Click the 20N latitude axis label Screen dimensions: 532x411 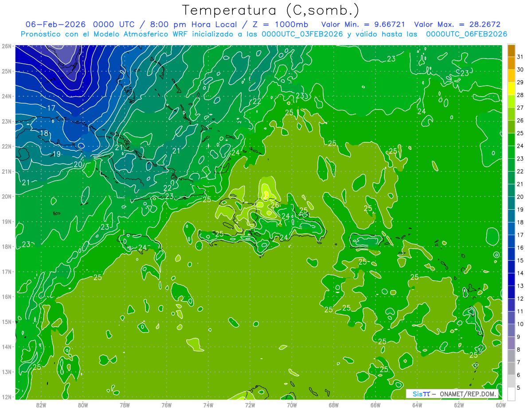pyautogui.click(x=6, y=196)
